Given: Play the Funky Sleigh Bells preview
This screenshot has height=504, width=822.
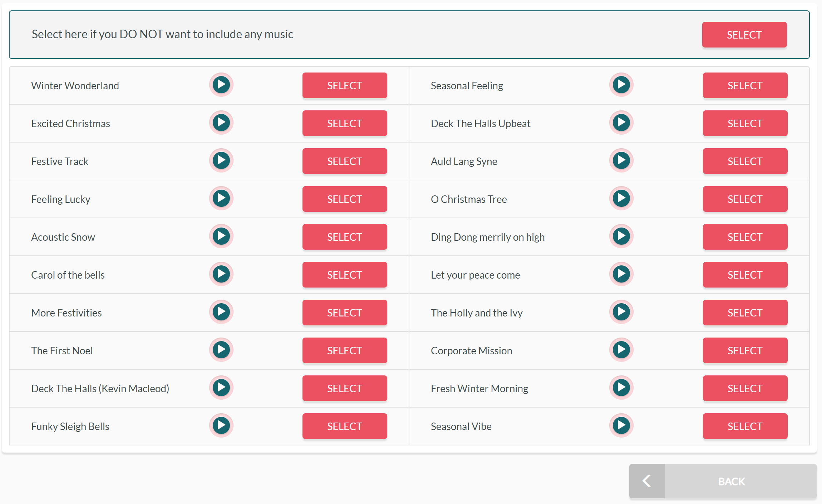Looking at the screenshot, I should [221, 426].
